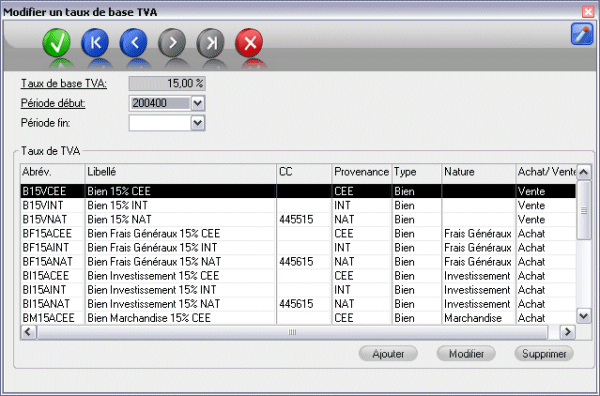The height and width of the screenshot is (396, 600).
Task: Sort by Nature column header
Action: pos(479,172)
